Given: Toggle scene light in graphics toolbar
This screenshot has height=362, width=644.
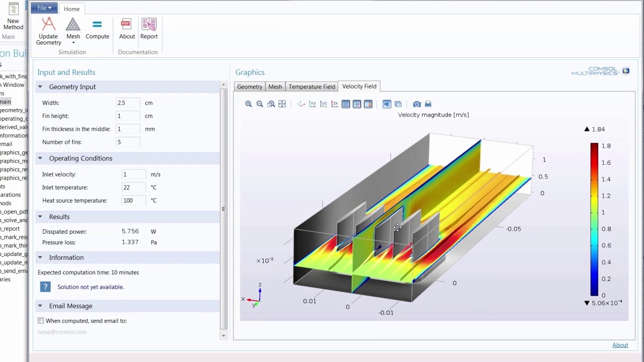Looking at the screenshot, I should point(386,104).
